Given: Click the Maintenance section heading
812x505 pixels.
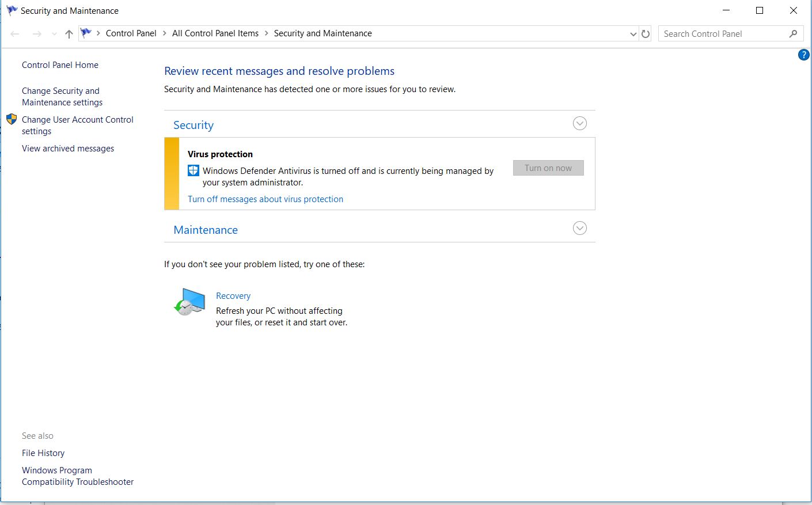Looking at the screenshot, I should point(206,230).
